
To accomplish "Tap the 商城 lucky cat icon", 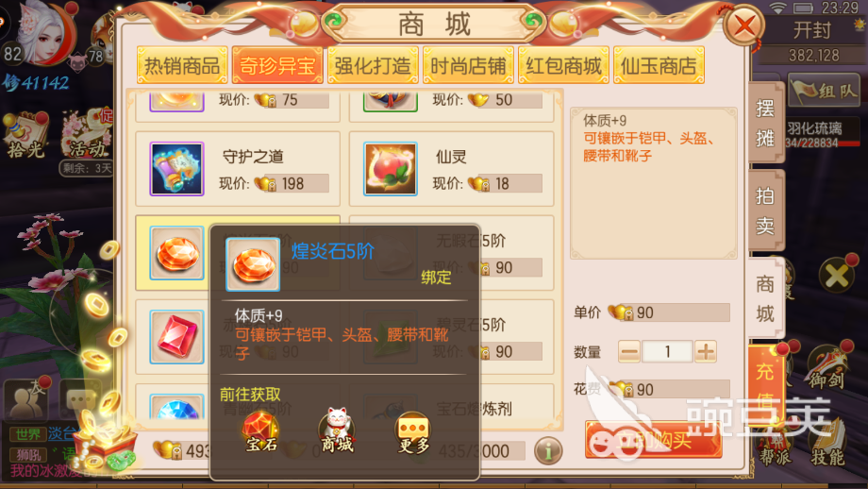I will [337, 430].
